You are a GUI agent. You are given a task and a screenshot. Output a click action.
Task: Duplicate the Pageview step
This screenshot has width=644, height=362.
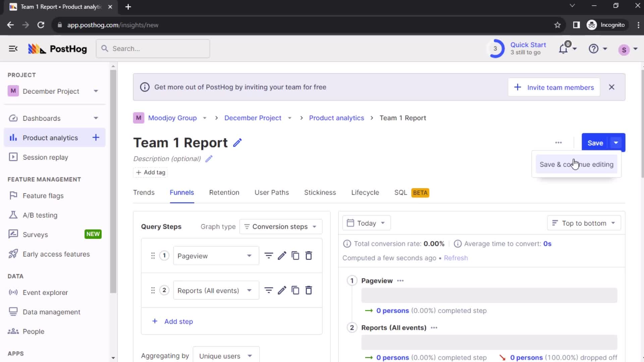295,256
